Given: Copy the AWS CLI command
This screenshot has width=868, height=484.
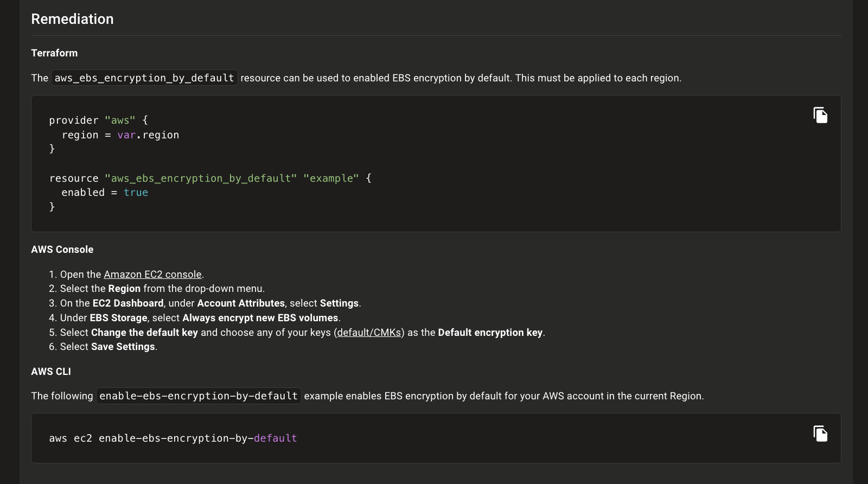Looking at the screenshot, I should [x=820, y=434].
